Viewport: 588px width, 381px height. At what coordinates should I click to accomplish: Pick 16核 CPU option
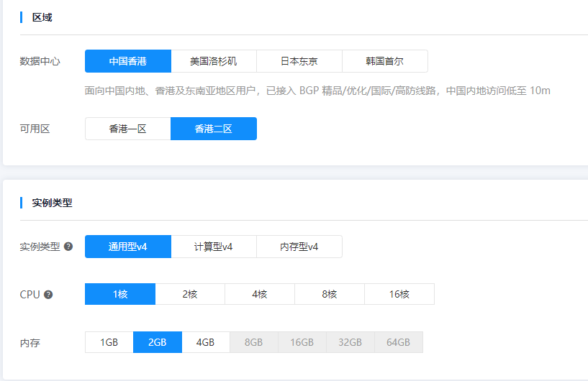point(399,294)
